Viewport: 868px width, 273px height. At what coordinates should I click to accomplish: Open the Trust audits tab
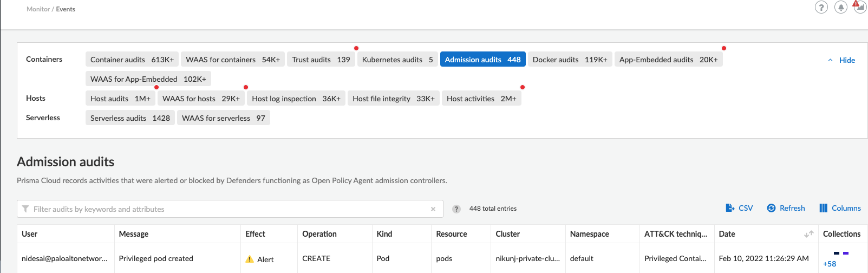[321, 60]
